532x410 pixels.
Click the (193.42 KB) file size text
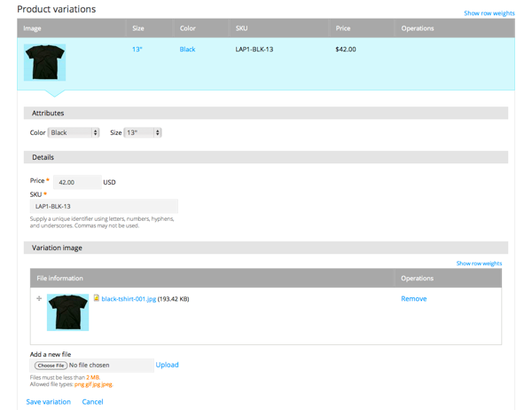pyautogui.click(x=174, y=299)
